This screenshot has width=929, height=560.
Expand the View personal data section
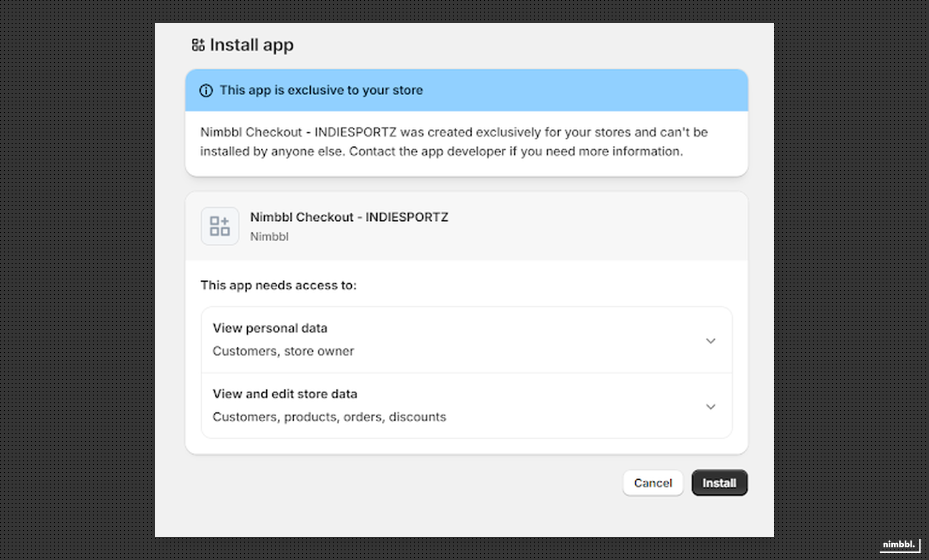[711, 340]
